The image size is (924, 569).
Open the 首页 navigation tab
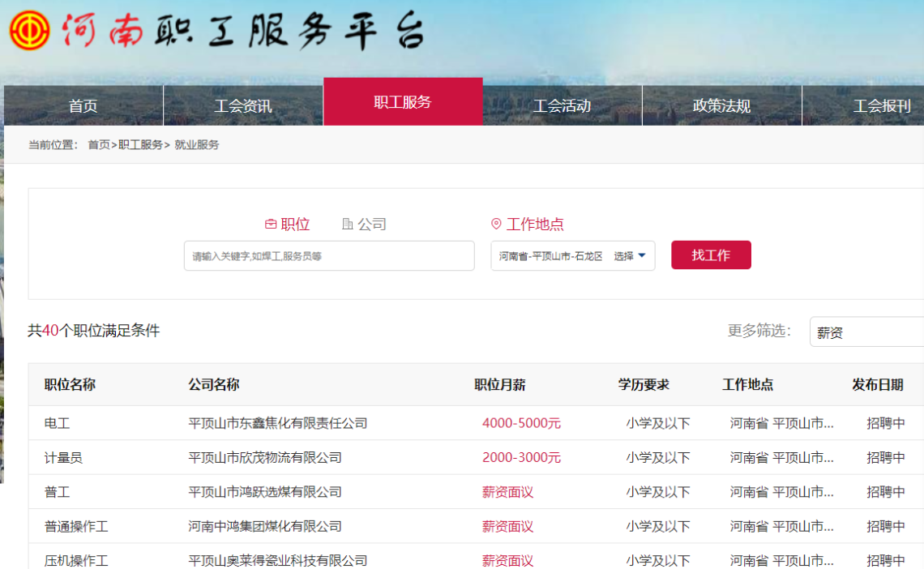click(x=83, y=106)
